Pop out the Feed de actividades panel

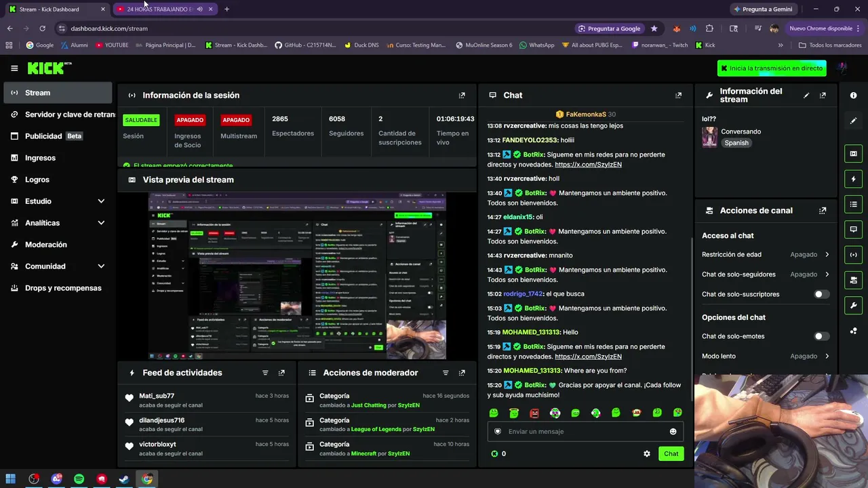coord(281,373)
